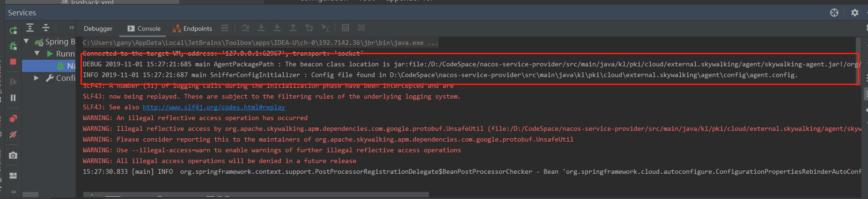Open View Breakpoints with double red circles
Screen dimensions: 868x199
click(x=13, y=119)
